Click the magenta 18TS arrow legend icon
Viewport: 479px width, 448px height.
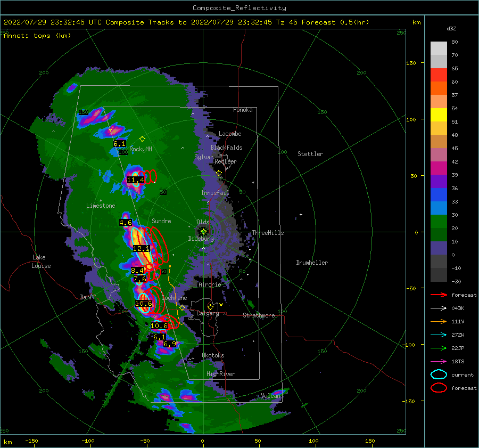[x=439, y=362]
